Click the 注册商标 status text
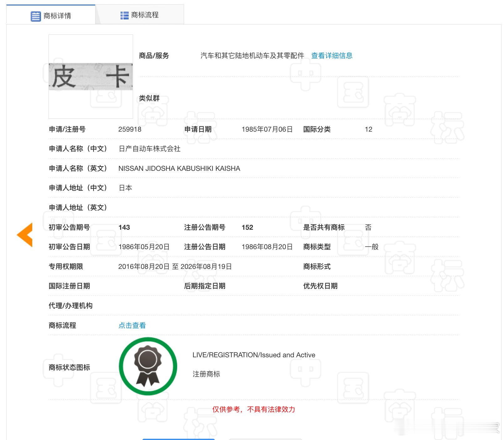 coord(206,374)
